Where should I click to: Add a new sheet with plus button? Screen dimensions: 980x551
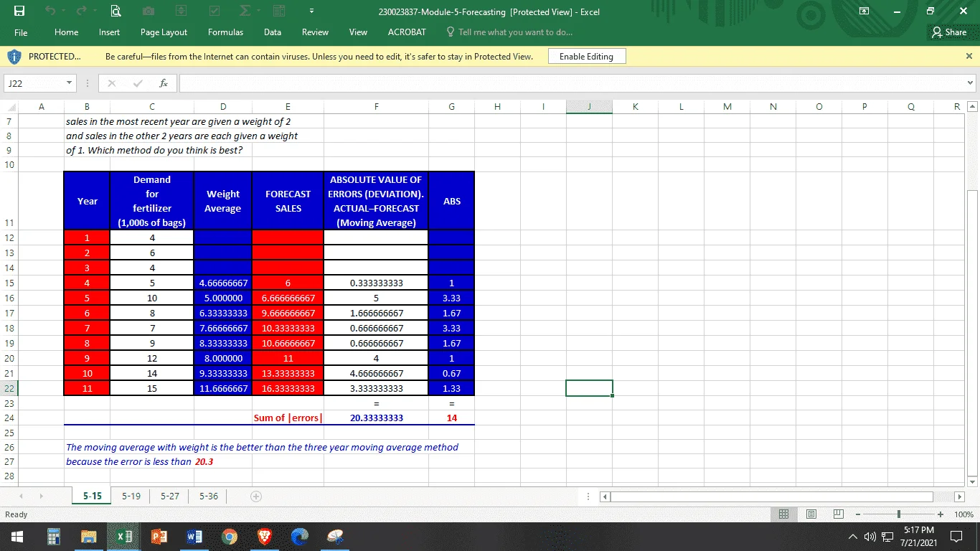click(255, 496)
